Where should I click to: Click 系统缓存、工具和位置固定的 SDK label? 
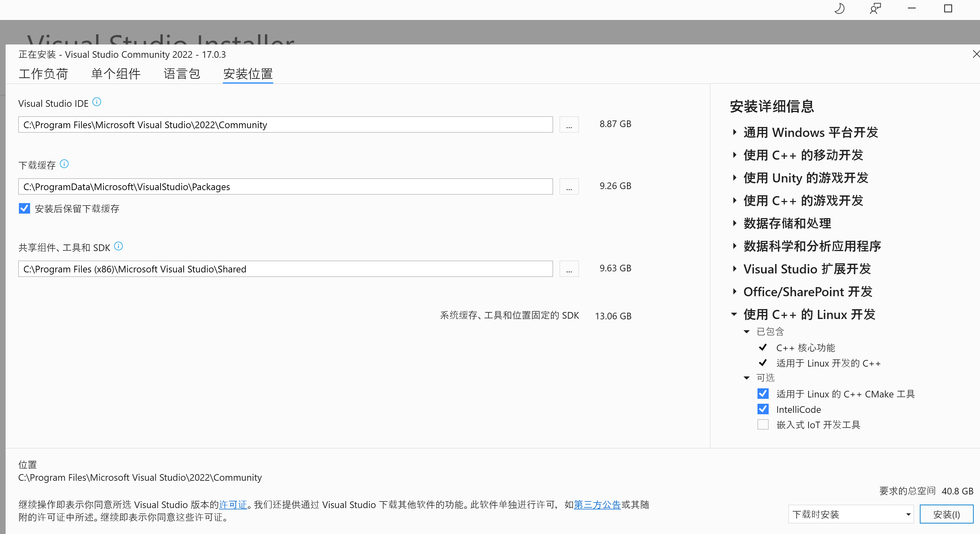pyautogui.click(x=510, y=315)
